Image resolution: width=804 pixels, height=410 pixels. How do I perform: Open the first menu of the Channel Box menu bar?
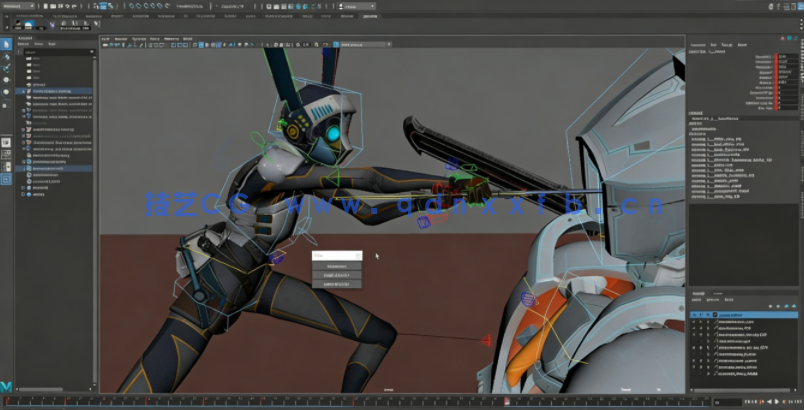(698, 45)
